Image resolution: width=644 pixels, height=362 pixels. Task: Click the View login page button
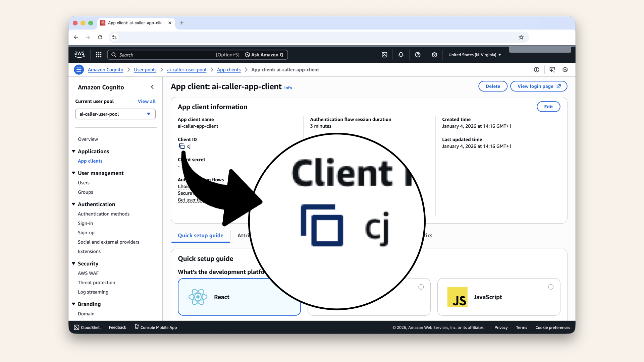point(538,86)
